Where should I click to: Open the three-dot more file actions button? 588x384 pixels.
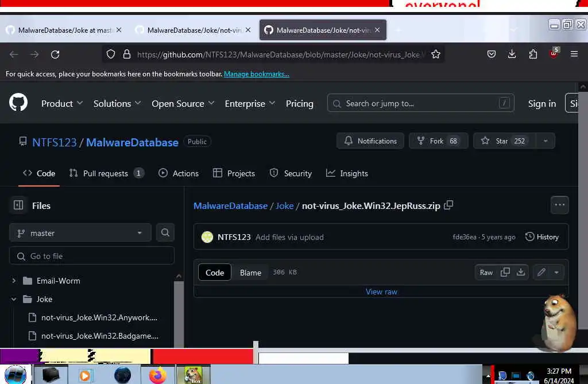tap(559, 205)
